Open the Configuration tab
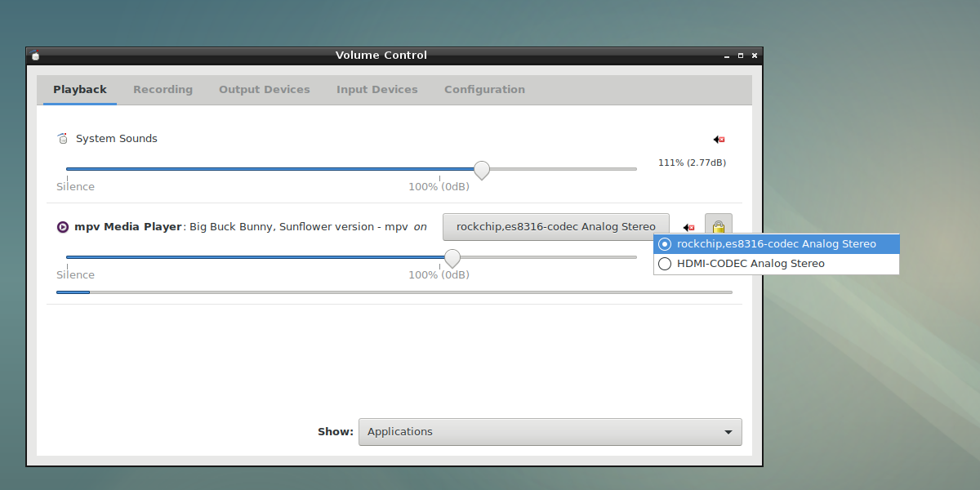Image resolution: width=980 pixels, height=490 pixels. [x=484, y=90]
